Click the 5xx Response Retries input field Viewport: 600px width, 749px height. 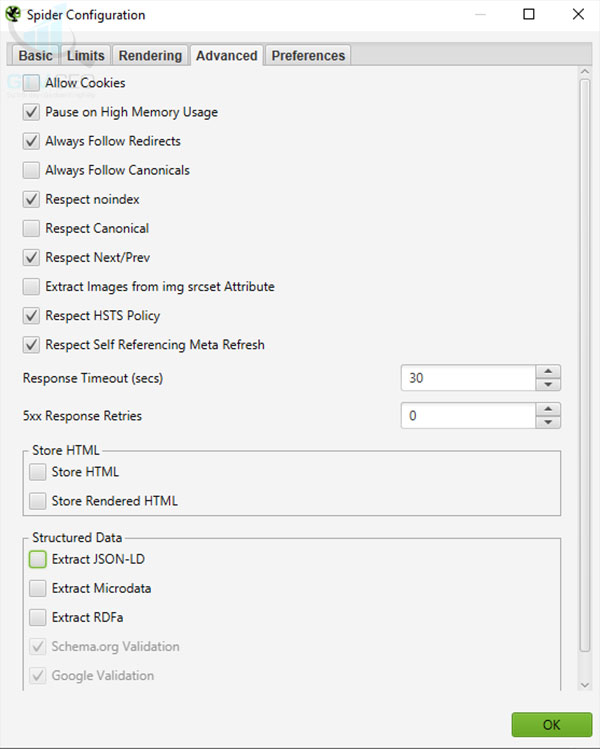[x=467, y=415]
